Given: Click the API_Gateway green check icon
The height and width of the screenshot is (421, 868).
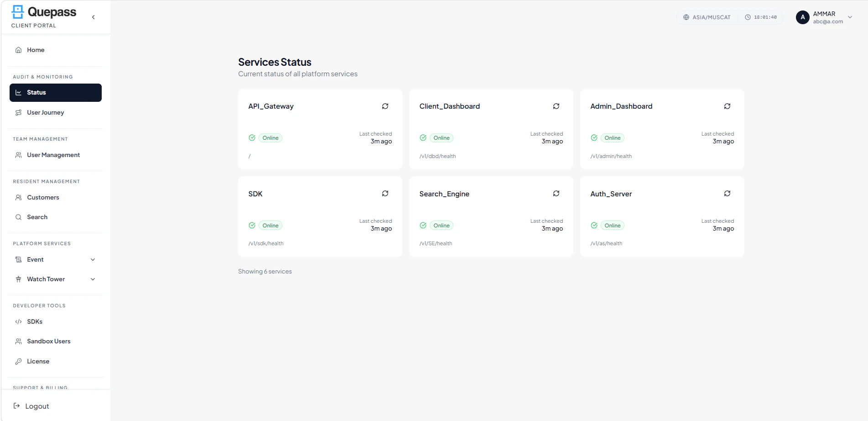Looking at the screenshot, I should click(x=252, y=137).
